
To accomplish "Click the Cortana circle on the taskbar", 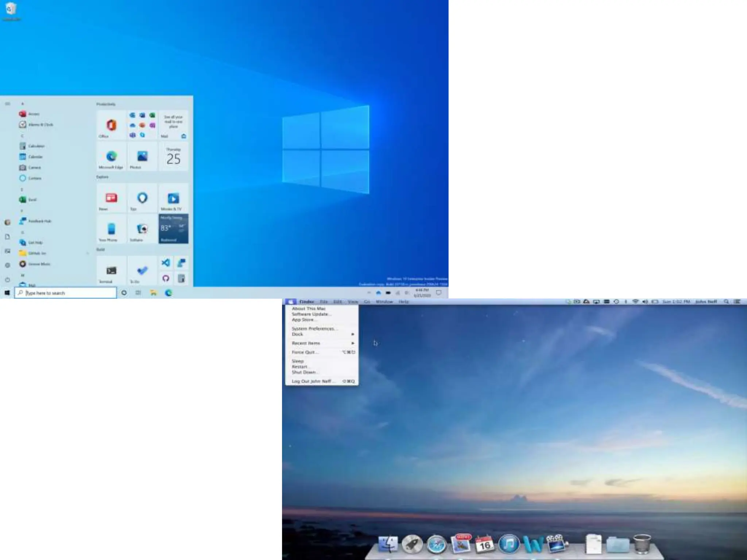I will click(124, 293).
